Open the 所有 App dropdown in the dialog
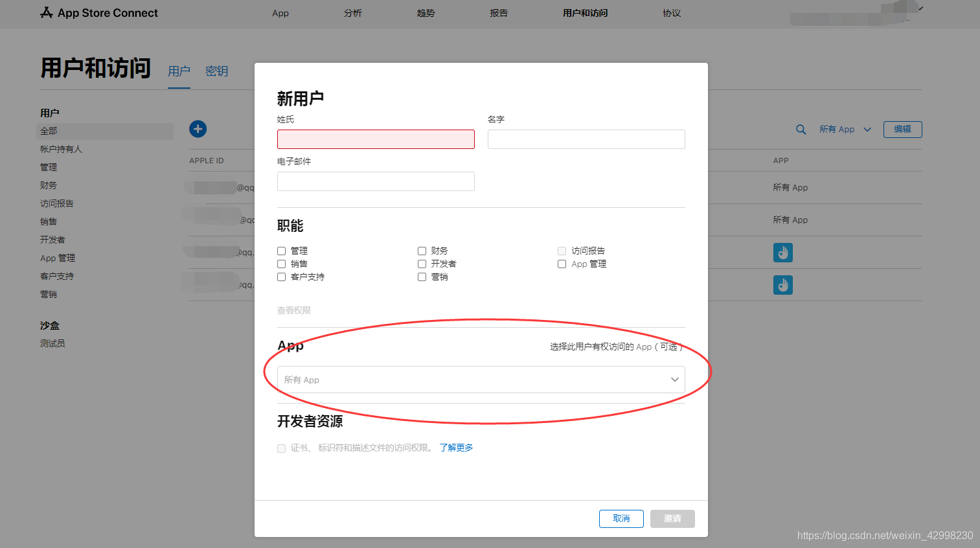 (481, 380)
